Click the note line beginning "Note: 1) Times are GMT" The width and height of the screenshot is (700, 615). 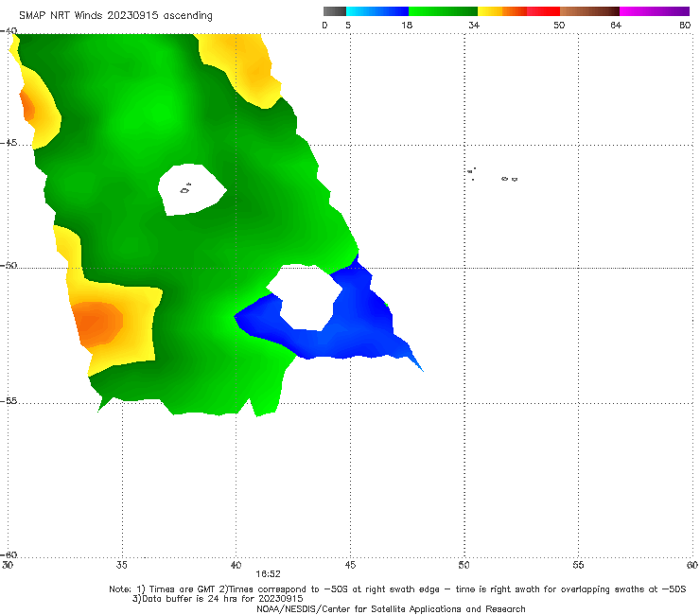pos(397,589)
